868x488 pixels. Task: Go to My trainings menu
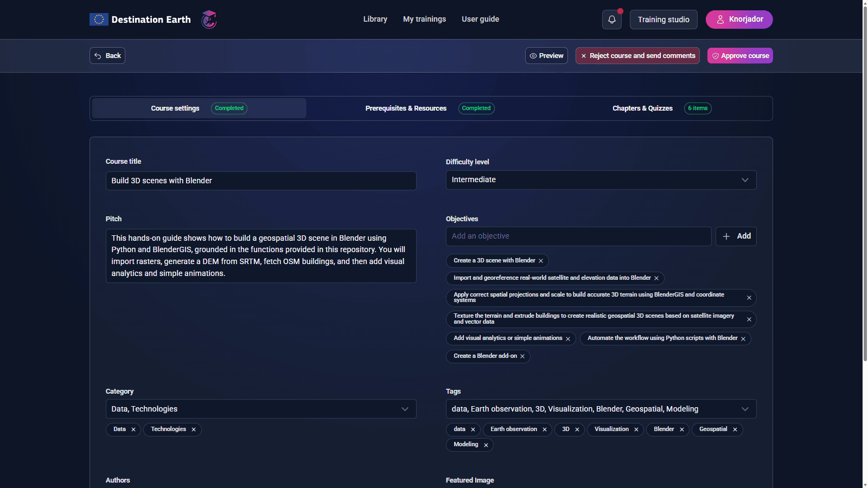pos(424,19)
